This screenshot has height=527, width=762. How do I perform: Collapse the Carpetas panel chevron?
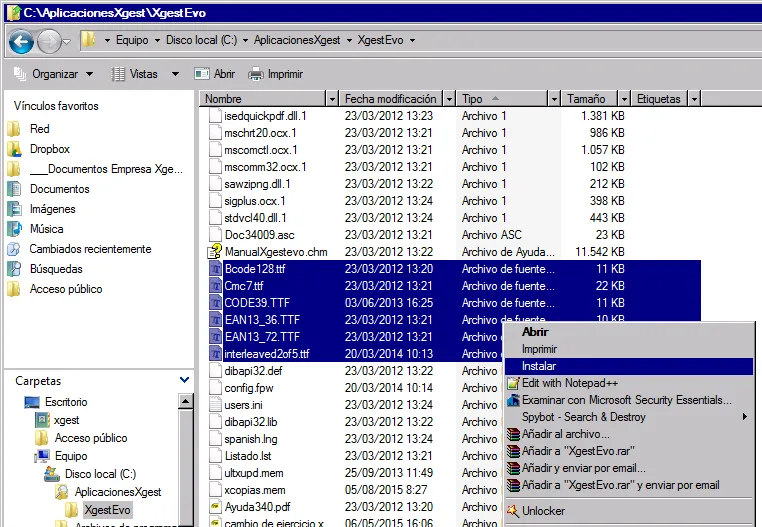tap(184, 380)
